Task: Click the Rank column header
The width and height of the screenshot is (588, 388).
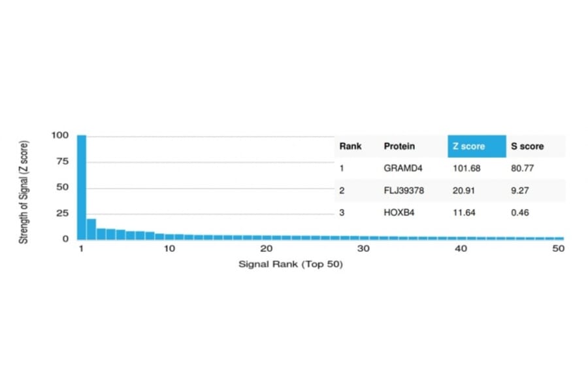Action: [350, 146]
